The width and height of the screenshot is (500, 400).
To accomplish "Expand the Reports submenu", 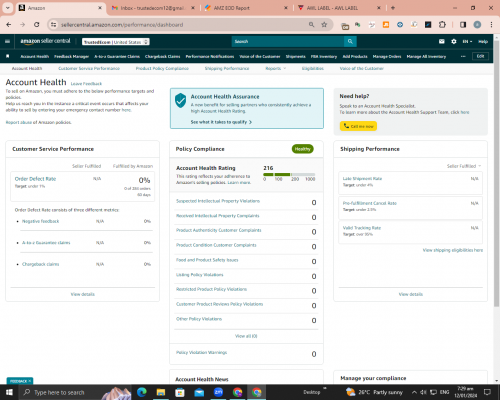I will coord(275,68).
